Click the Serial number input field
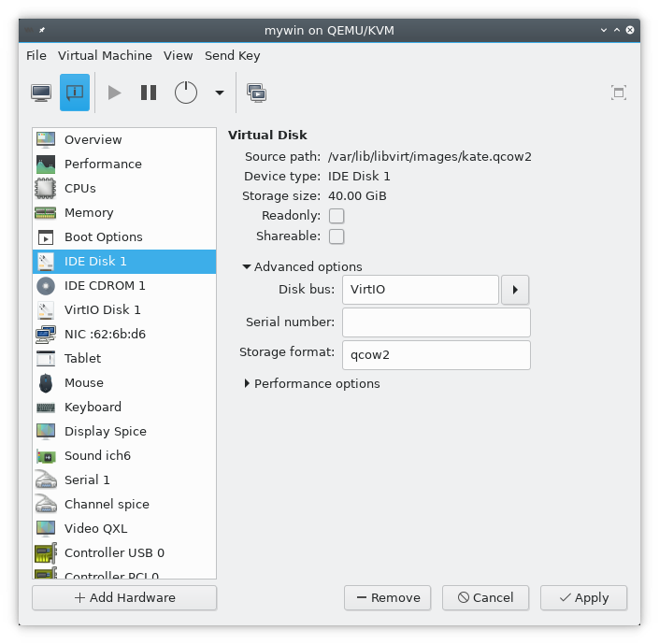 point(436,322)
